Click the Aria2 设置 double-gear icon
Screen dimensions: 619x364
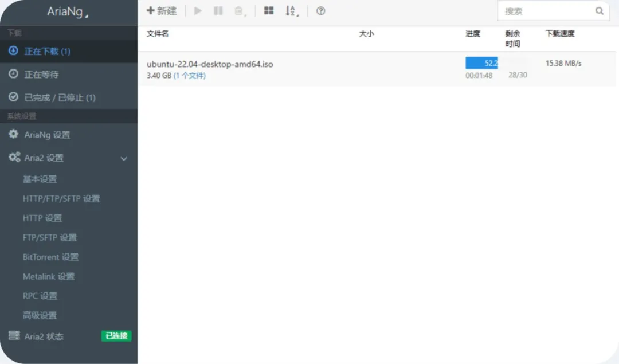14,157
